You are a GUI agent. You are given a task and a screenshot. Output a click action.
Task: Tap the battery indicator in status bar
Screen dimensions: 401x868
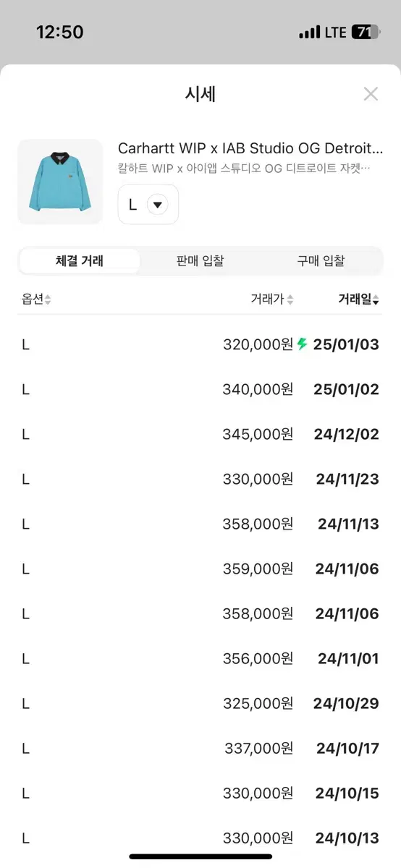pos(365,33)
